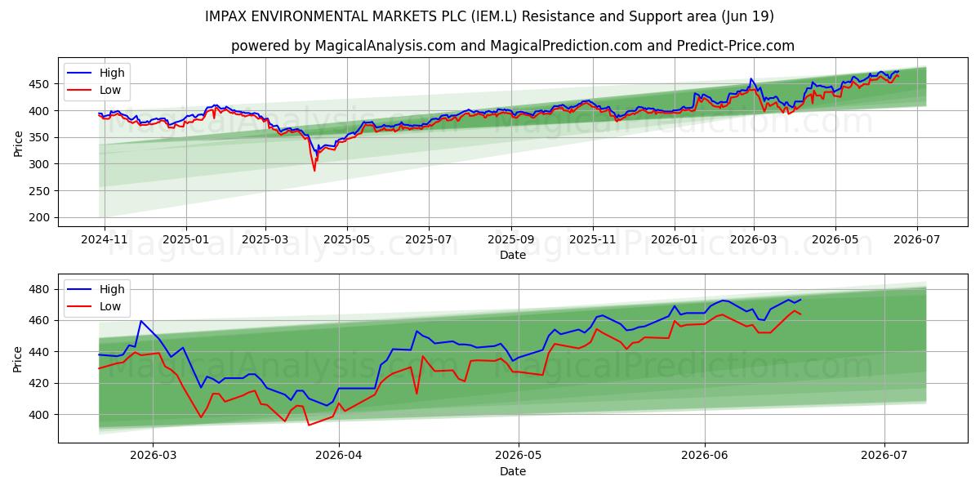Click the 2026-01 date tick label
980x490 pixels.
675,240
